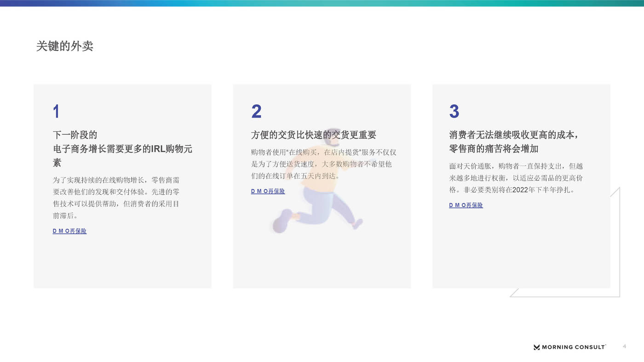This screenshot has height=362, width=644.
Task: Click page number 4 at bottom right
Action: (624, 346)
